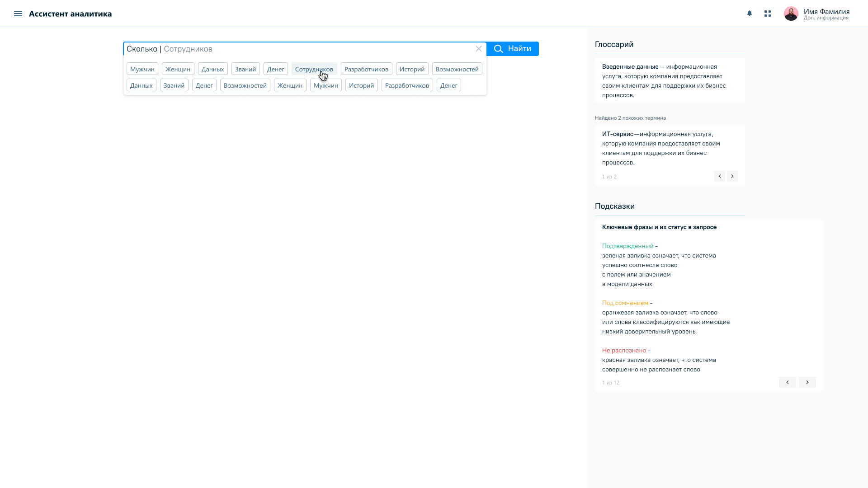Clear the search field with X
The height and width of the screenshot is (488, 868).
point(479,49)
